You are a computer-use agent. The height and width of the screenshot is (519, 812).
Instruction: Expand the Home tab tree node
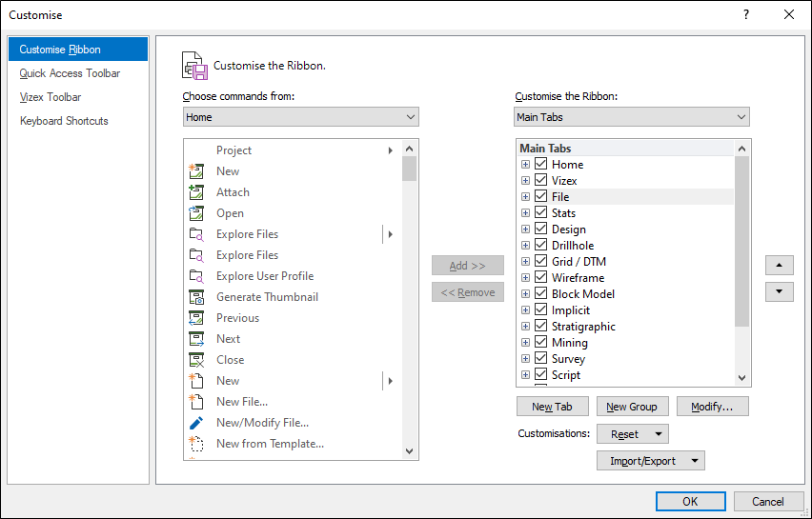(x=525, y=164)
